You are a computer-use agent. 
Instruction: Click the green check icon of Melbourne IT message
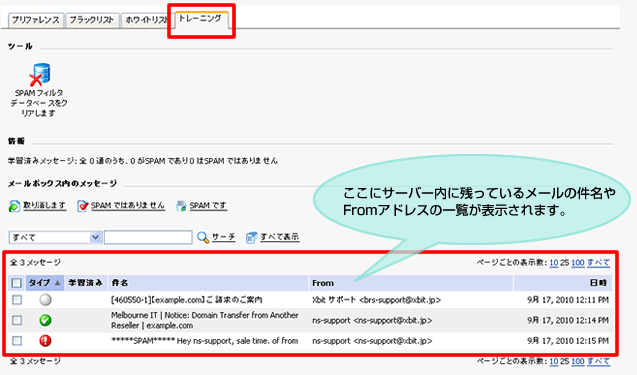click(x=46, y=320)
